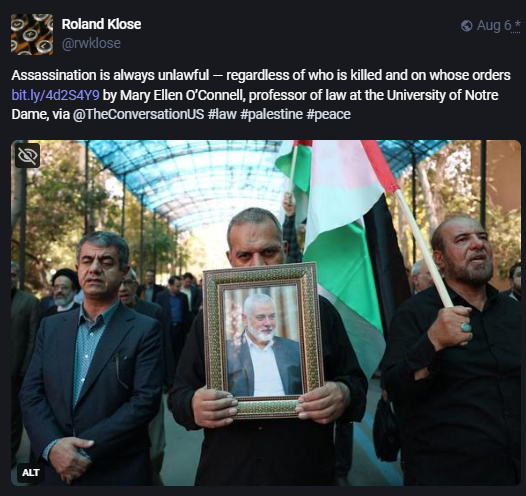Open Roland Klose's typewriter-keys avatar
The height and width of the screenshot is (496, 526).
pos(32,34)
